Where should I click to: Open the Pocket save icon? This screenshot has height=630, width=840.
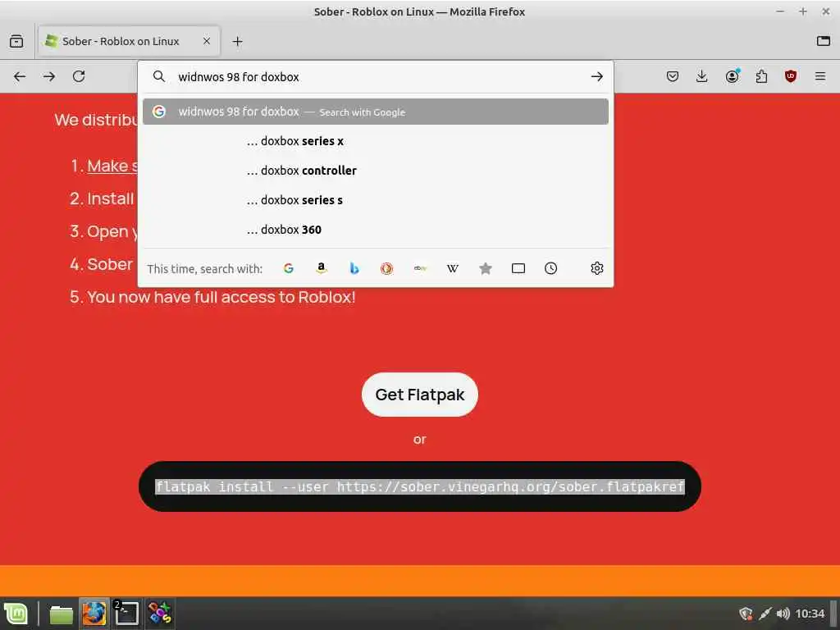pos(673,76)
